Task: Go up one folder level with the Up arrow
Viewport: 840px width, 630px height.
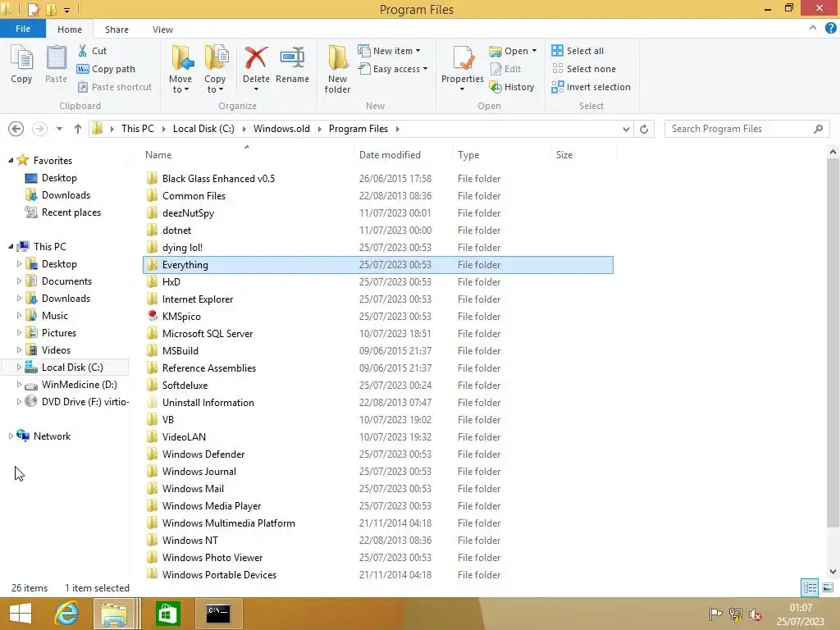Action: [x=78, y=129]
